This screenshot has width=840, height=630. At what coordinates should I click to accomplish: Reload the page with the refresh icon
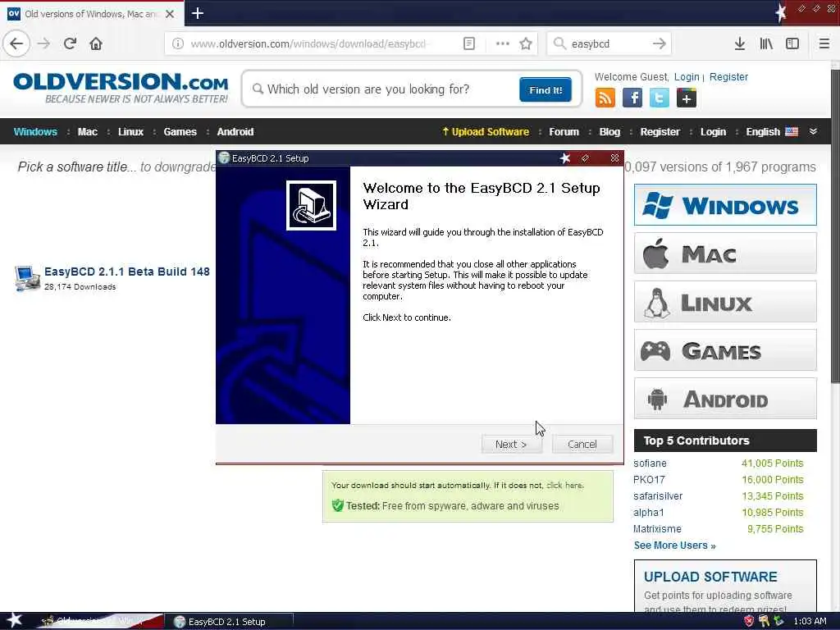(70, 43)
